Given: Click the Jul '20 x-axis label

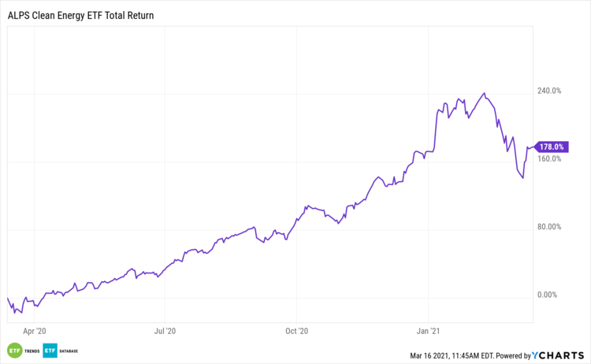Looking at the screenshot, I should [x=164, y=332].
